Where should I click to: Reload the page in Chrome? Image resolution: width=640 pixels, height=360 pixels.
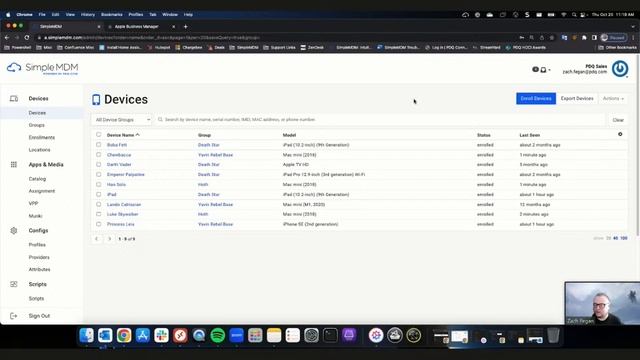coord(27,38)
